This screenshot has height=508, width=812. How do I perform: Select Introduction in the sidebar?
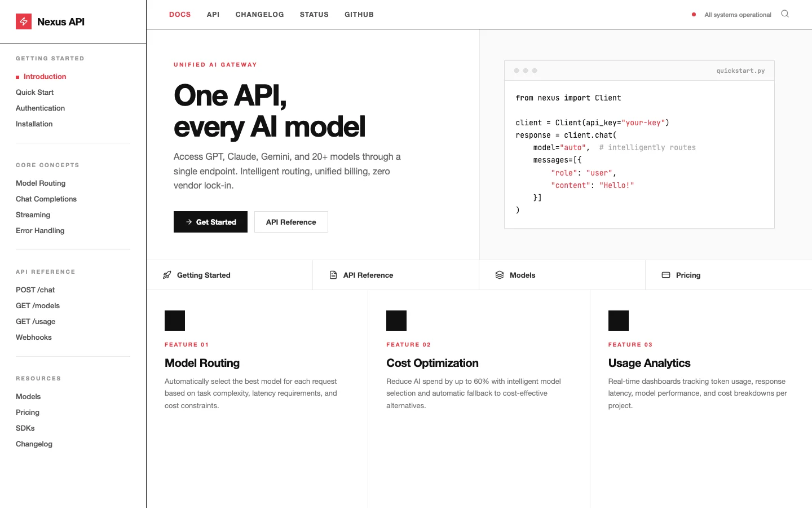tap(45, 76)
